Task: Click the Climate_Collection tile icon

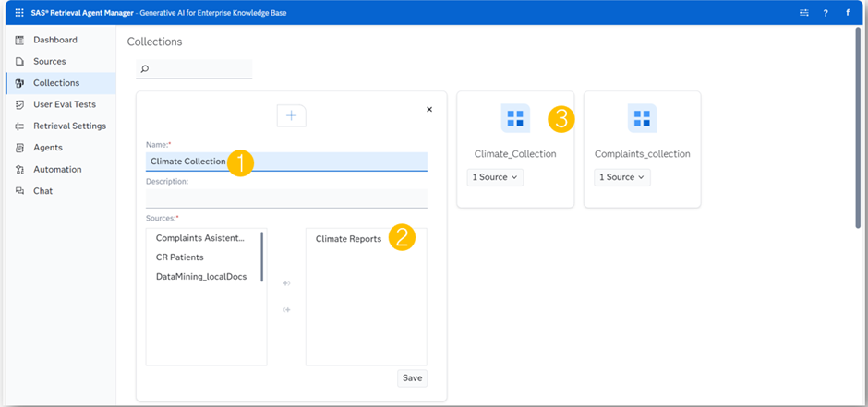Action: click(515, 118)
